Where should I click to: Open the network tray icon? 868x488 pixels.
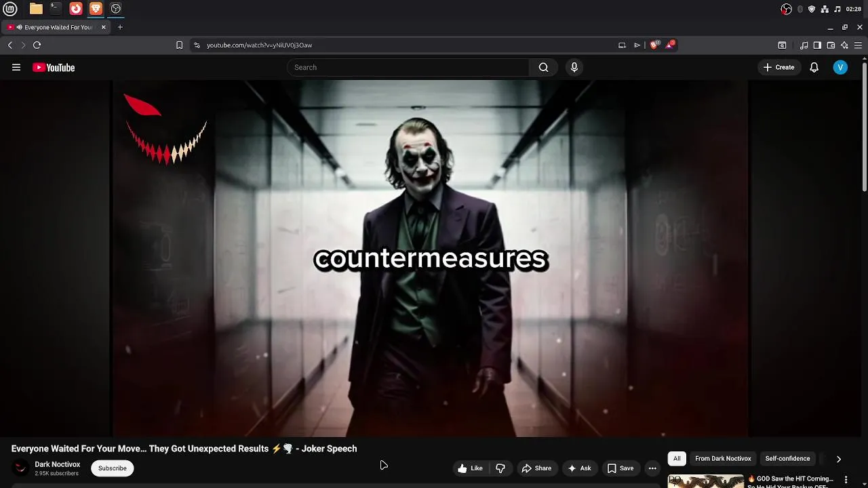pos(825,9)
